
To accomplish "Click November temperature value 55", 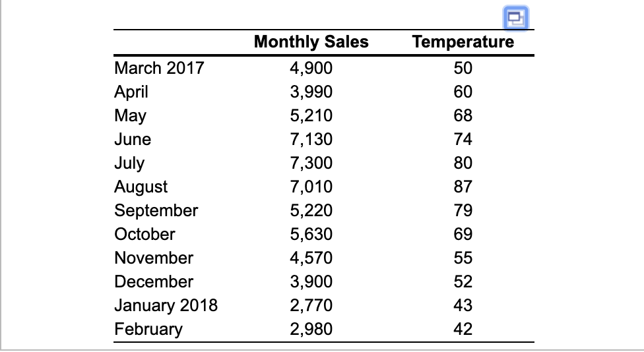I will tap(463, 258).
